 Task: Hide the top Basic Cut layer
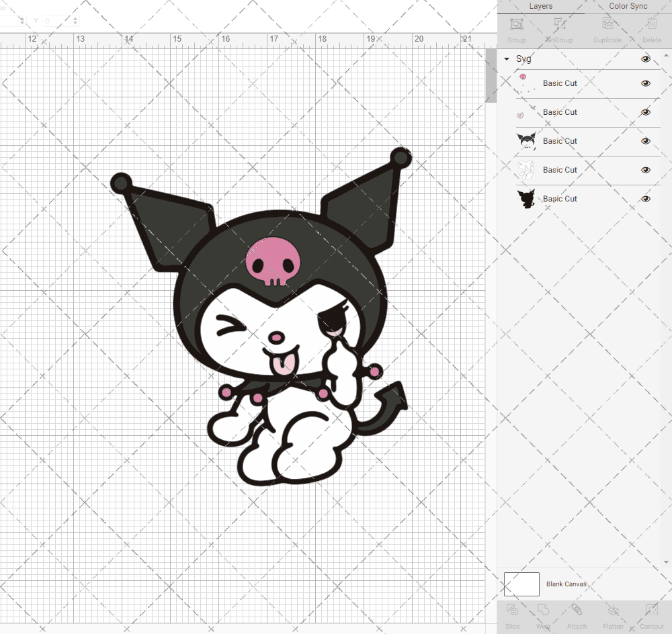(x=646, y=83)
